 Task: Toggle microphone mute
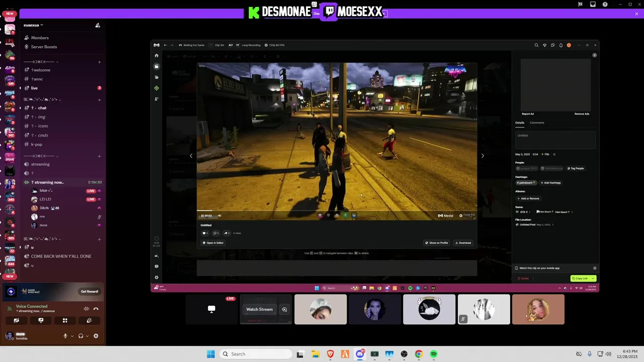(x=65, y=336)
